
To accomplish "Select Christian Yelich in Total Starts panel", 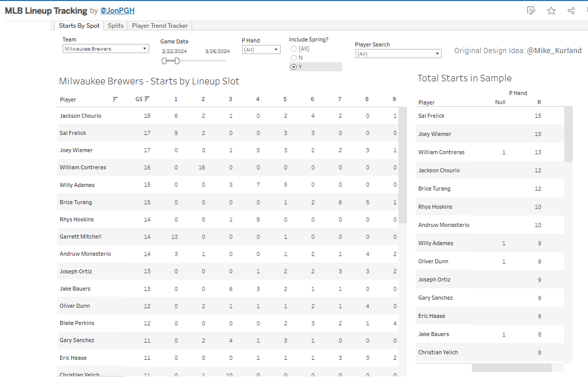I will (x=438, y=353).
